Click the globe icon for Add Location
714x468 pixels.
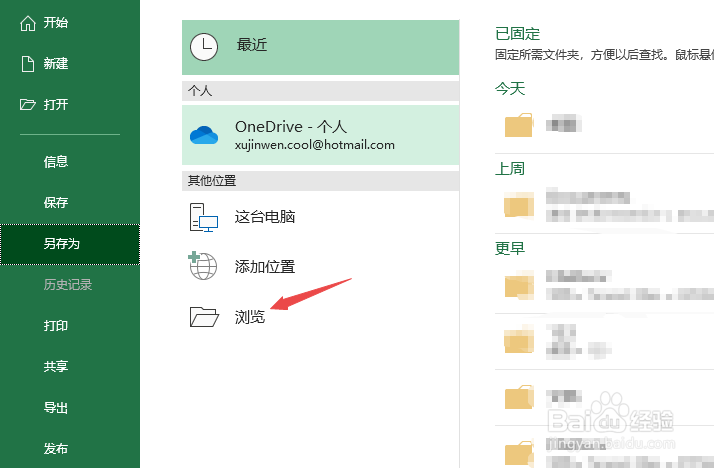click(203, 265)
